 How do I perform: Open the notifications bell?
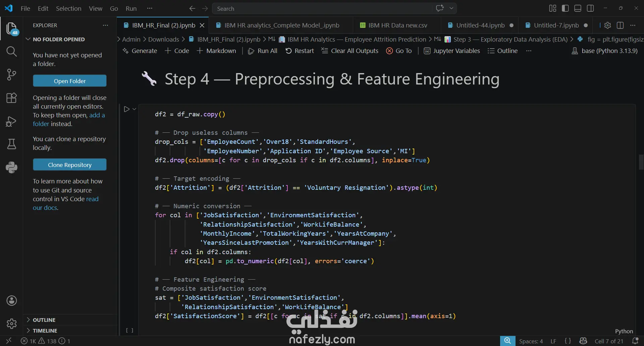[635, 341]
